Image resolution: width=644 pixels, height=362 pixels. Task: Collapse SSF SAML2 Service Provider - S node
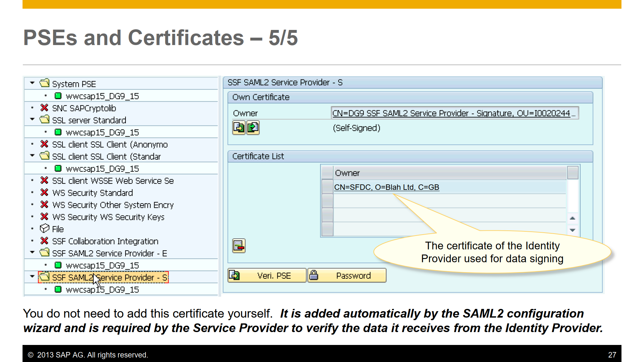coord(32,277)
